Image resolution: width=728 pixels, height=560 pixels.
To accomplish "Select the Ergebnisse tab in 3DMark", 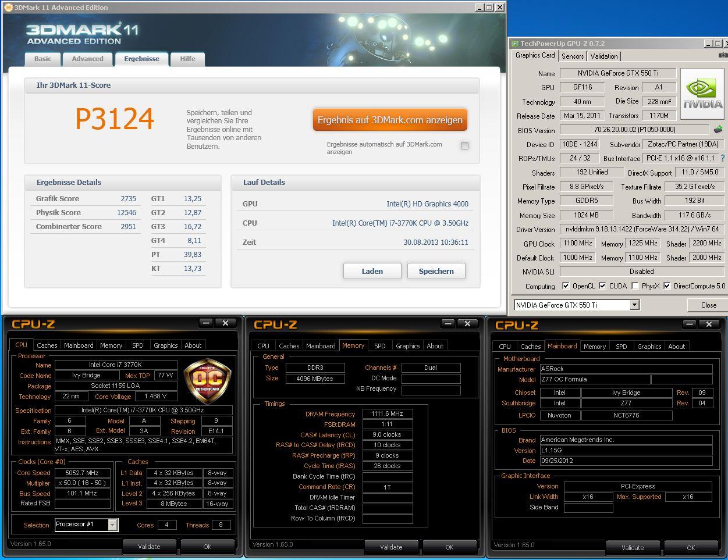I will pos(141,59).
